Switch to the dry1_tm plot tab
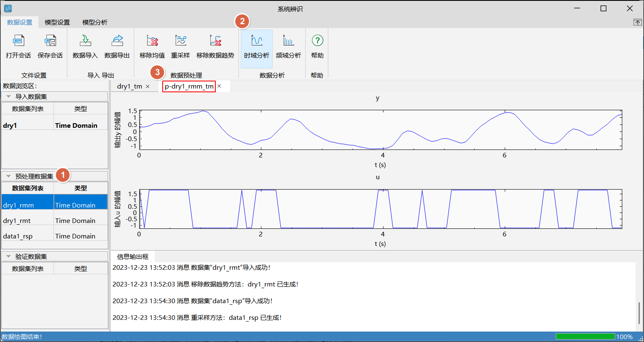The width and height of the screenshot is (644, 342). point(129,86)
